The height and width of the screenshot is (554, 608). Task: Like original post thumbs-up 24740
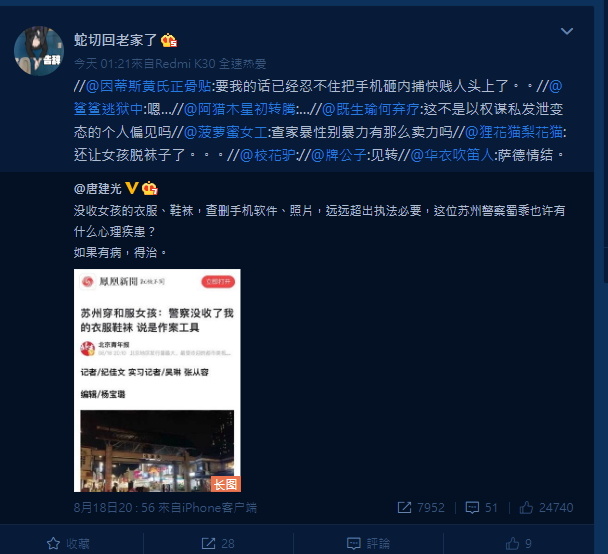point(546,507)
